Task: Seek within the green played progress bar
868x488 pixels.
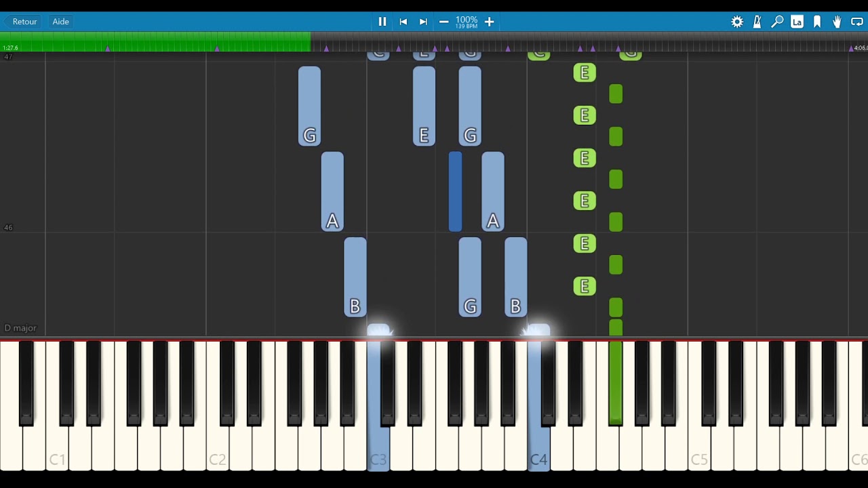Action: click(x=155, y=41)
